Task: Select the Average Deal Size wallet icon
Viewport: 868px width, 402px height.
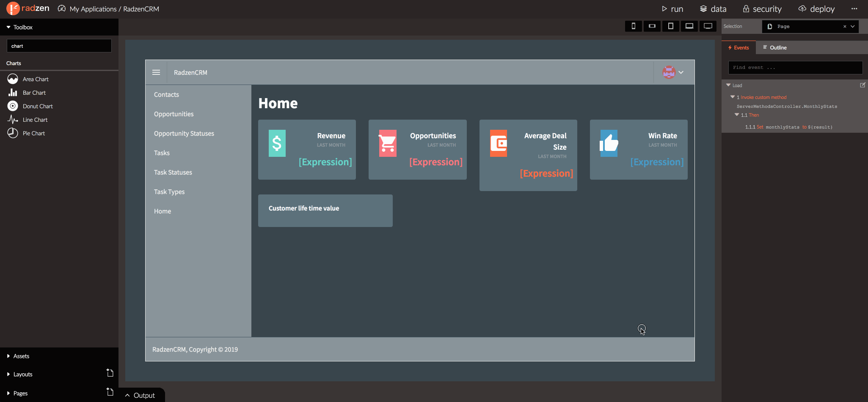Action: pos(499,143)
